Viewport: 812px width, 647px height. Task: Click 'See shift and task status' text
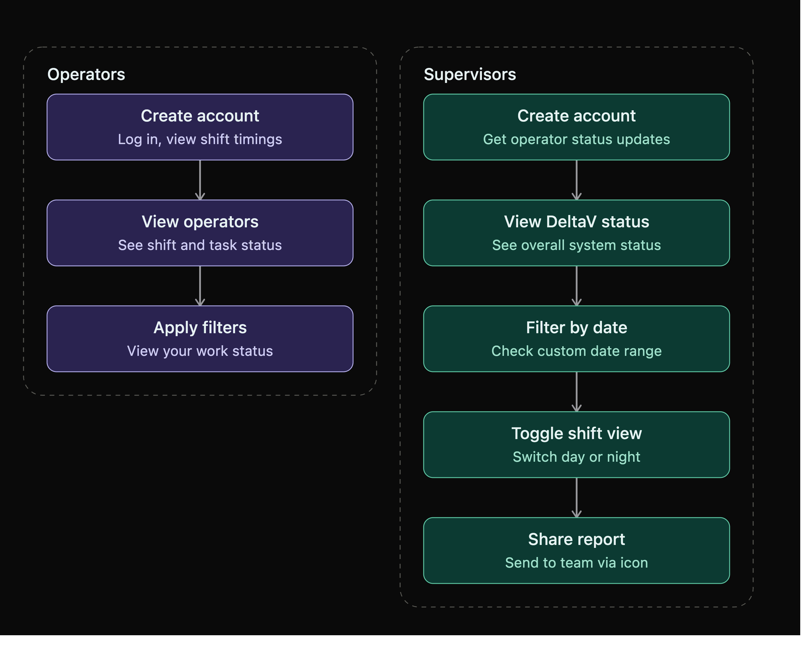point(200,245)
